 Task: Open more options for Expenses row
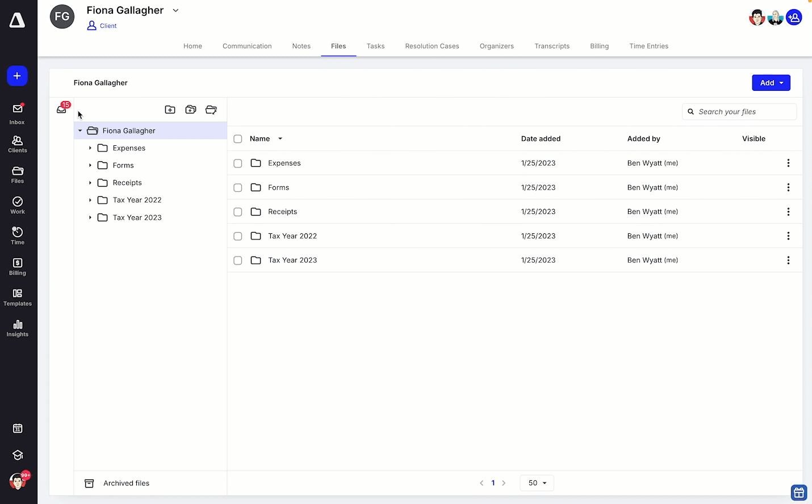[x=788, y=163]
